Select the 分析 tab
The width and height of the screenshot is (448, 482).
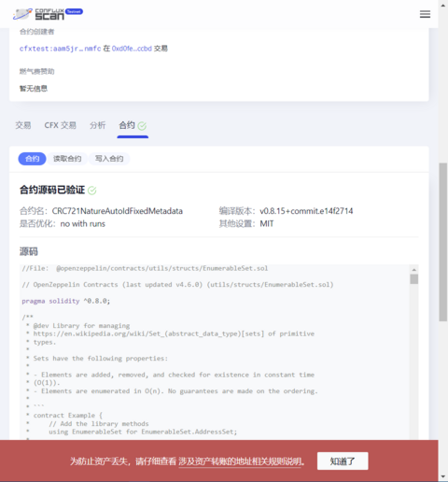point(98,125)
